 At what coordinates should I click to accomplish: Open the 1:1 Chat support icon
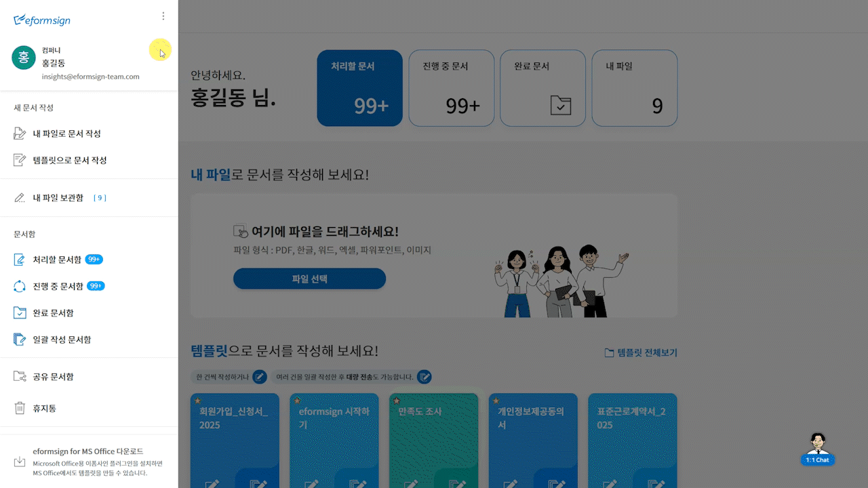(818, 450)
